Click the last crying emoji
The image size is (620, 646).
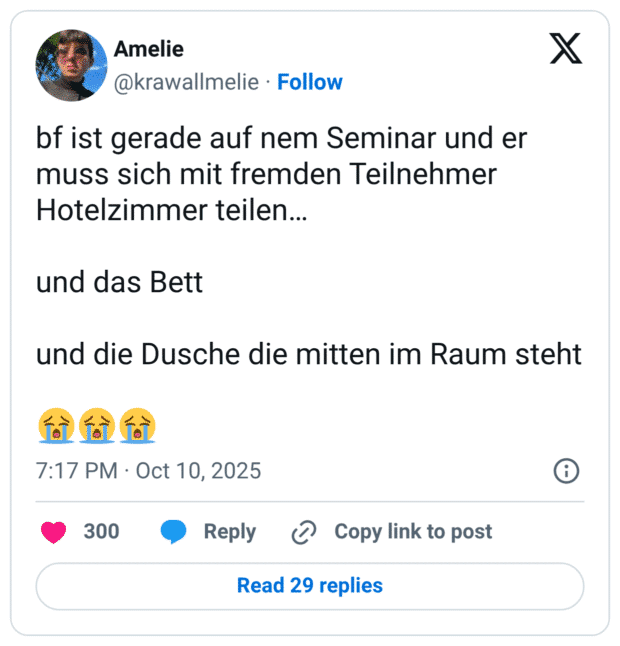(138, 425)
